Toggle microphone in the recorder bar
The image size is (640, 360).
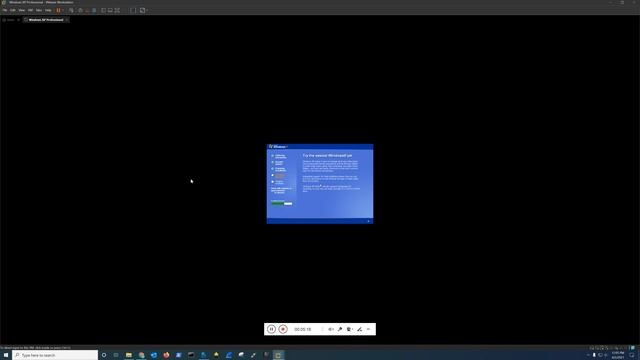click(x=340, y=329)
